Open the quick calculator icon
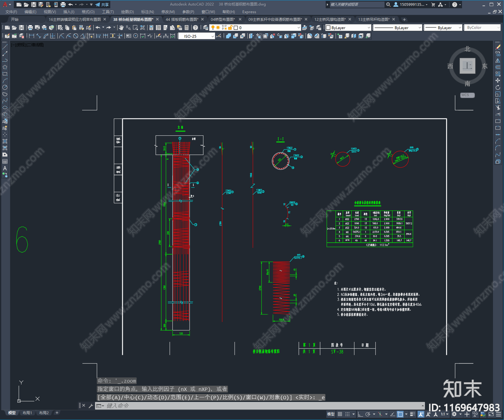 186,28
